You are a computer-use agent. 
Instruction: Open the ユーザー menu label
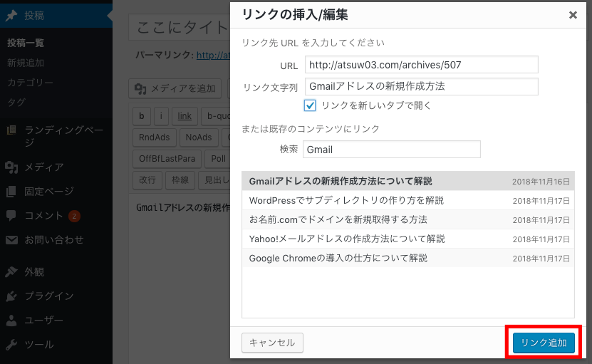[x=43, y=321]
